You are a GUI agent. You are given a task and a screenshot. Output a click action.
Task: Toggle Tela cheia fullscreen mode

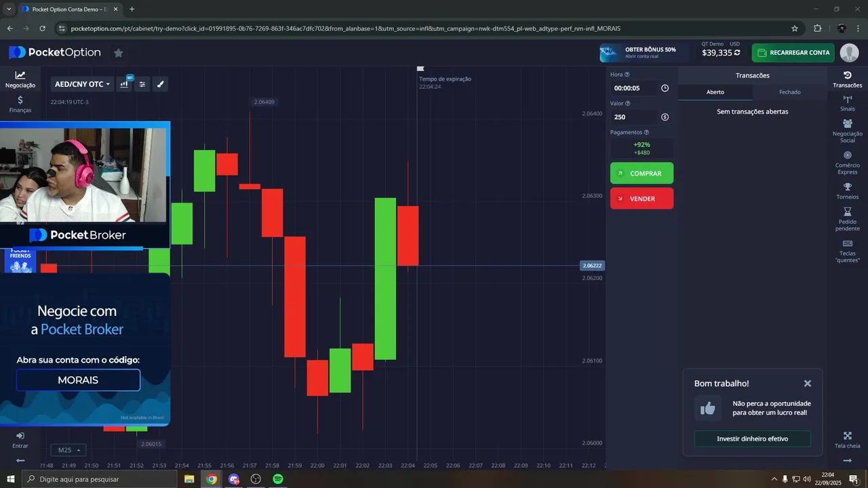pos(847,441)
